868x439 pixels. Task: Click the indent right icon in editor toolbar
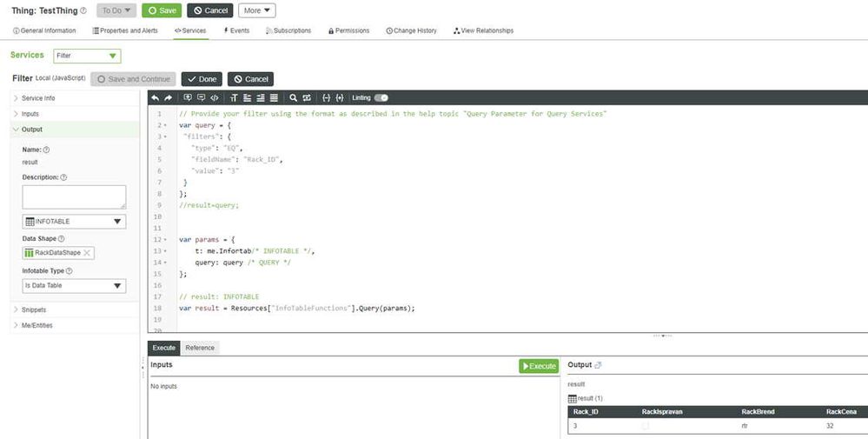pyautogui.click(x=260, y=98)
